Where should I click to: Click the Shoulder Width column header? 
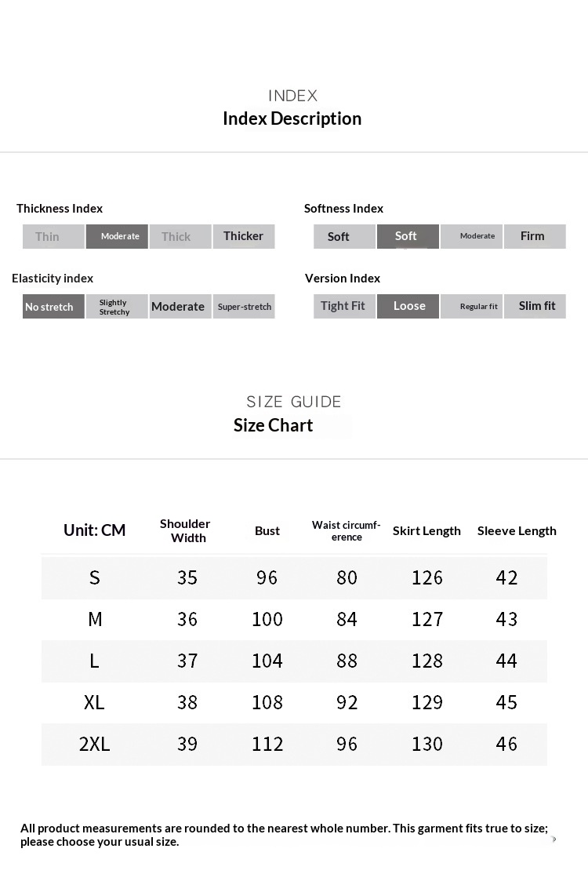(x=185, y=530)
